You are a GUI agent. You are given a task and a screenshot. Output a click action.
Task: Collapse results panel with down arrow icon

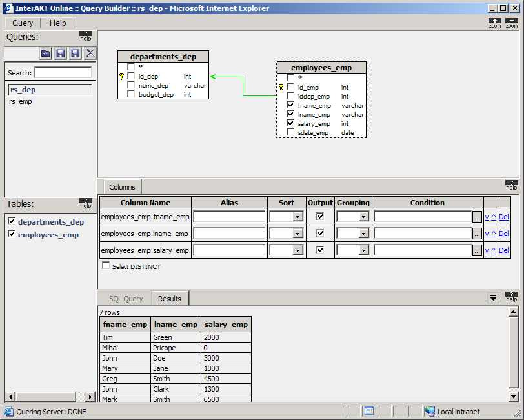[x=494, y=297]
